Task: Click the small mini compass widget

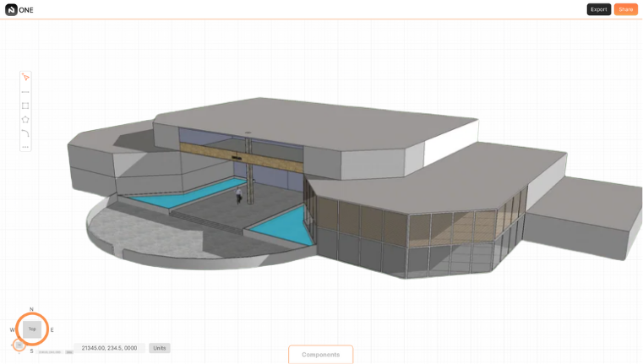Action: click(x=19, y=345)
